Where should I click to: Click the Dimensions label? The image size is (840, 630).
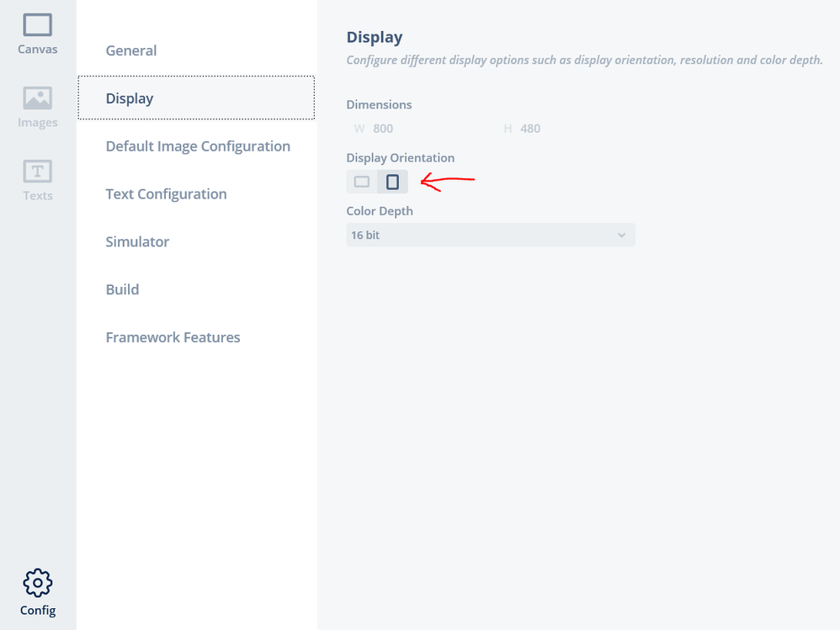coord(379,104)
